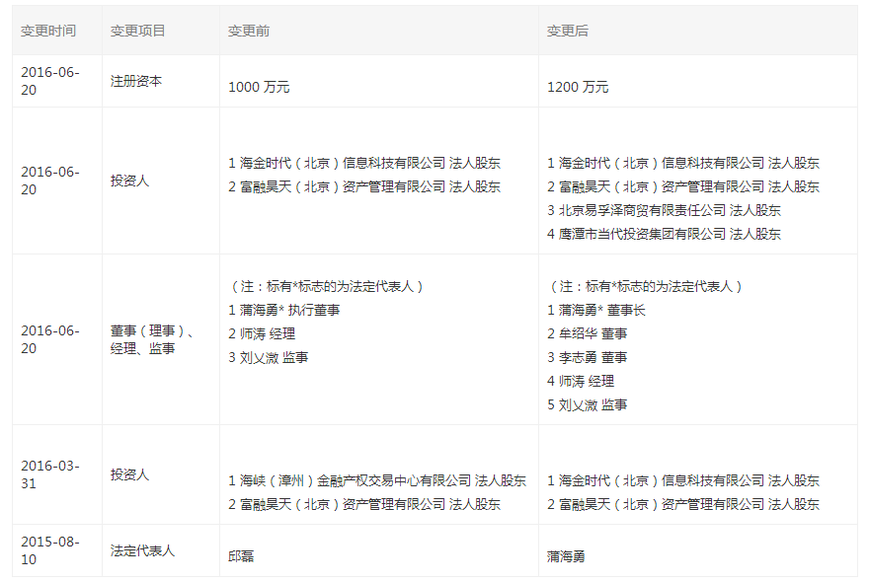Screen dimensions: 870x582
Task: Select 邱磊 in the before column
Action: 241,556
